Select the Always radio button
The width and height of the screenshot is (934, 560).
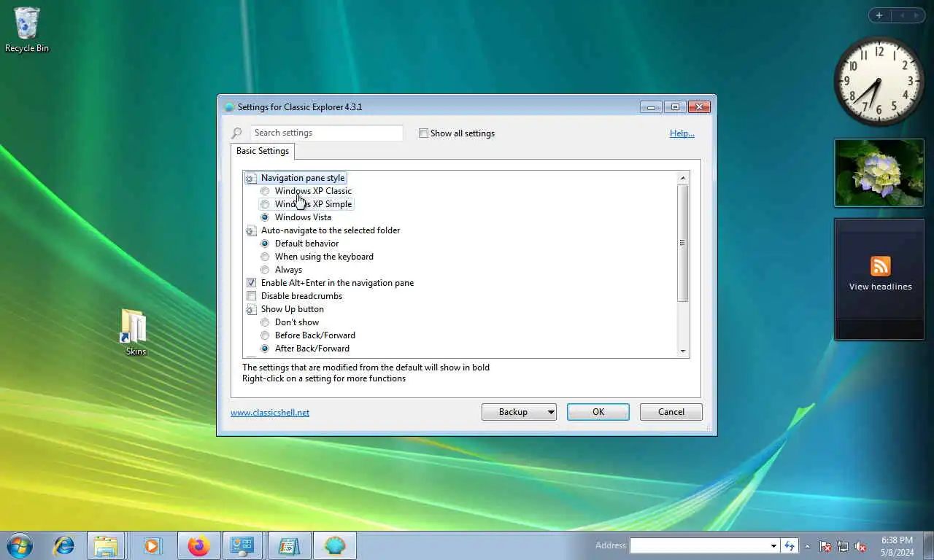tap(265, 270)
